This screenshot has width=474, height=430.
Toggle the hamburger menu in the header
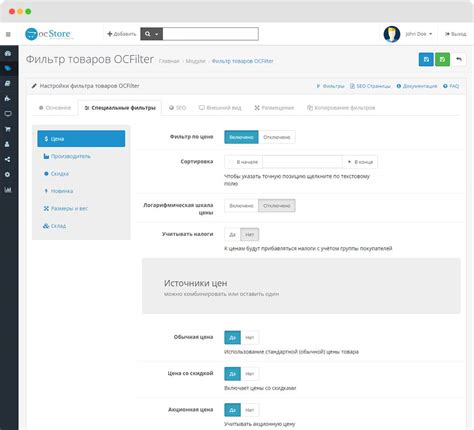pyautogui.click(x=8, y=34)
